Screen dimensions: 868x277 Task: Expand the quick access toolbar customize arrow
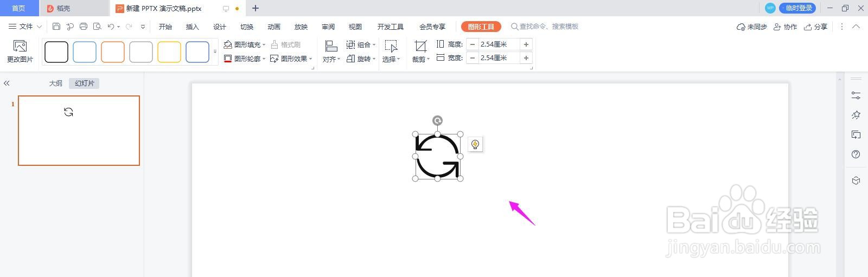tap(143, 27)
